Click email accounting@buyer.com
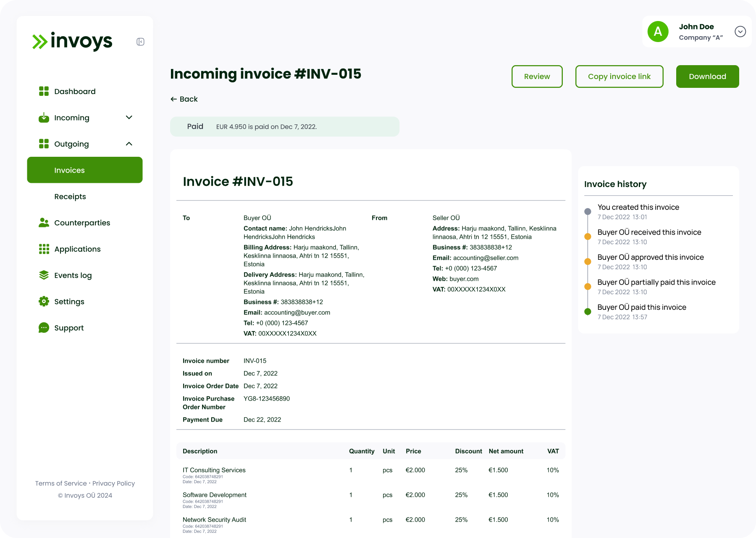 (297, 312)
